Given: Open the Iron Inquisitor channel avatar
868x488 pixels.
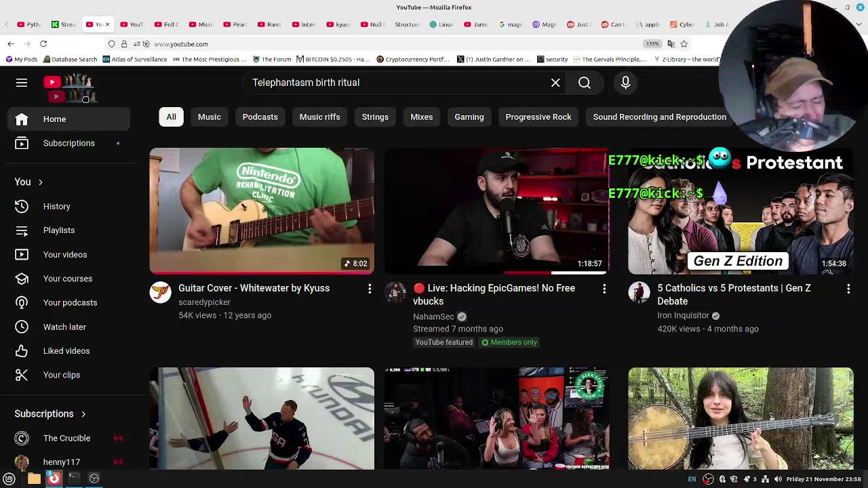Looking at the screenshot, I should tap(639, 293).
